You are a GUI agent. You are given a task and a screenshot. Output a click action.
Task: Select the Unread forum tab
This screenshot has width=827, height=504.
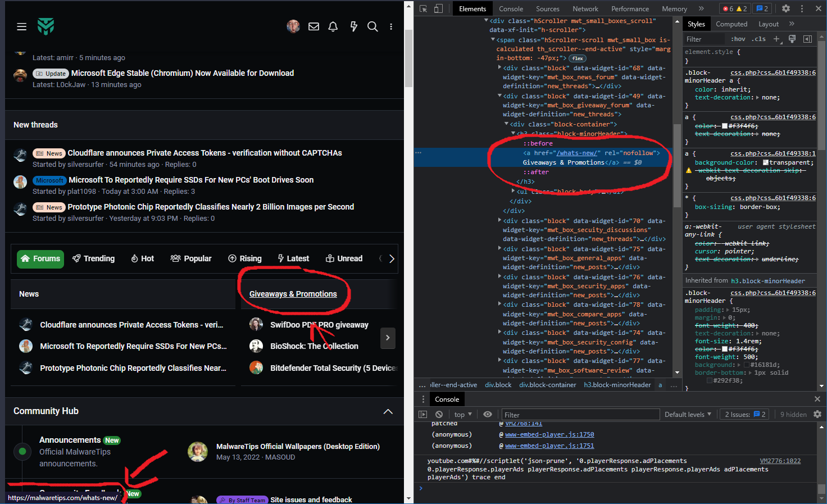coord(344,258)
